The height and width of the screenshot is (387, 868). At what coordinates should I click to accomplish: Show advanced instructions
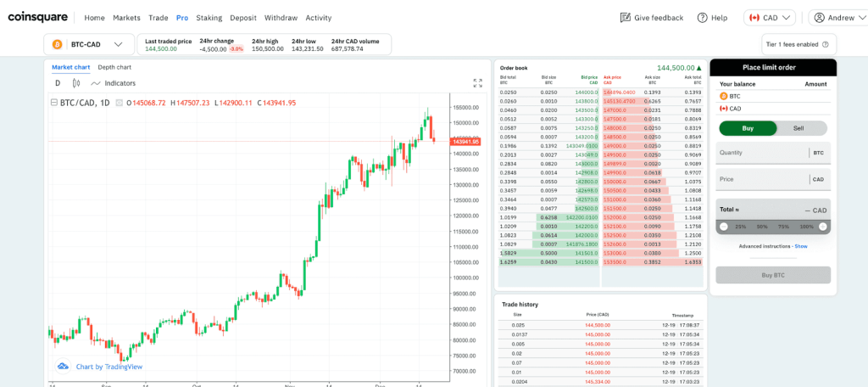(800, 246)
